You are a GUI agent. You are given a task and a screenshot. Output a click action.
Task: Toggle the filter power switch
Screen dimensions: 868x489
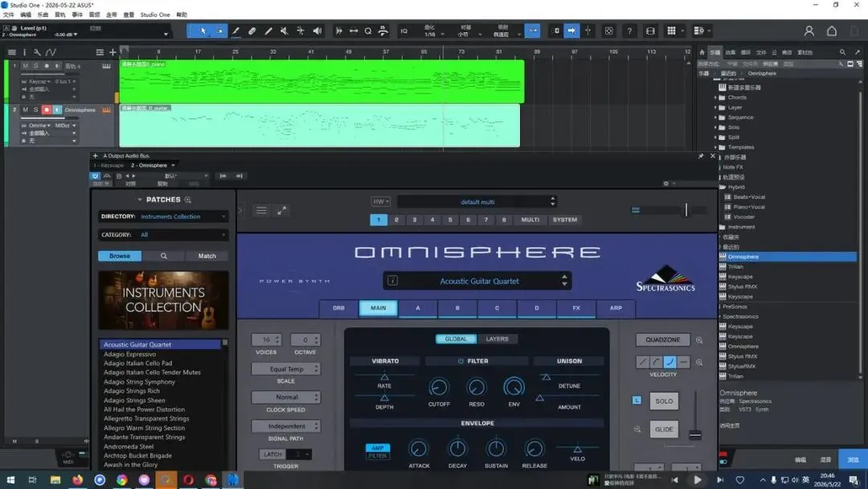tap(461, 361)
